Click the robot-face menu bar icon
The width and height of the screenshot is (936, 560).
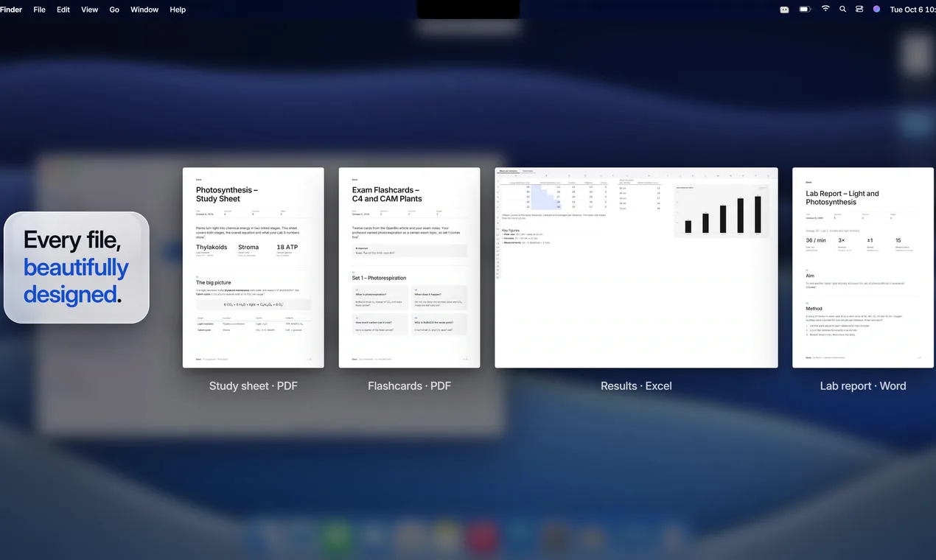point(784,10)
